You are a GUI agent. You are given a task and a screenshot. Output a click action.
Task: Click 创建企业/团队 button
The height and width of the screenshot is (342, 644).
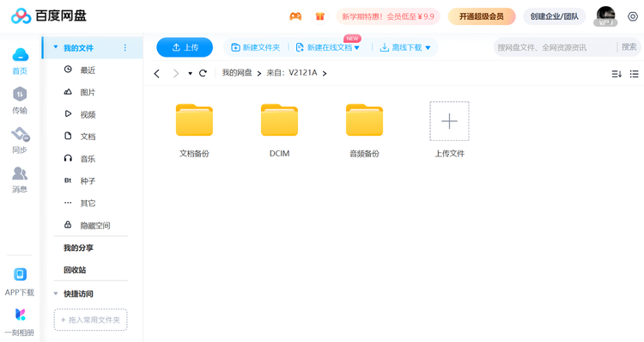[554, 16]
